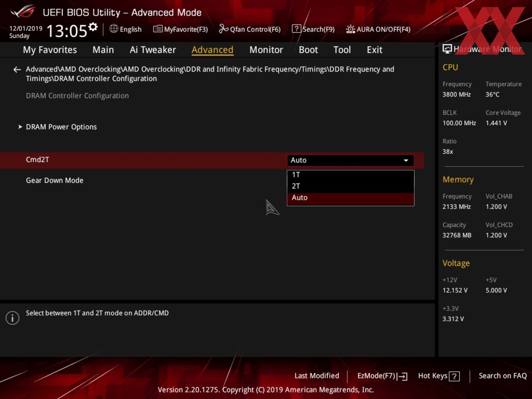Switch to the Main tab
The width and height of the screenshot is (532, 399).
103,50
